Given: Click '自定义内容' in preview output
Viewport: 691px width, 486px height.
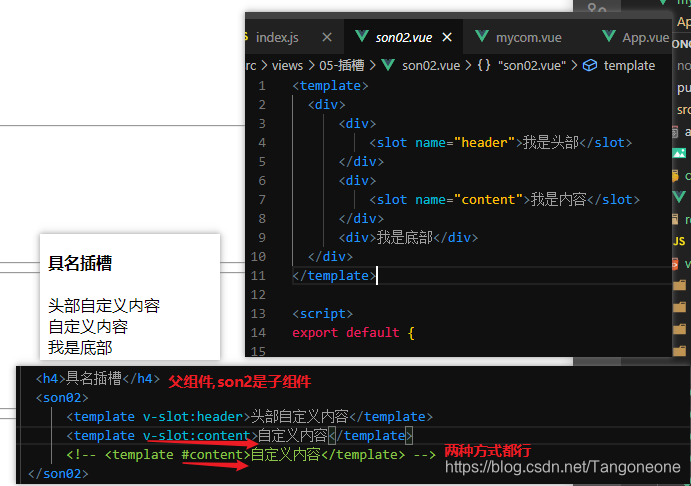Looking at the screenshot, I should point(88,326).
